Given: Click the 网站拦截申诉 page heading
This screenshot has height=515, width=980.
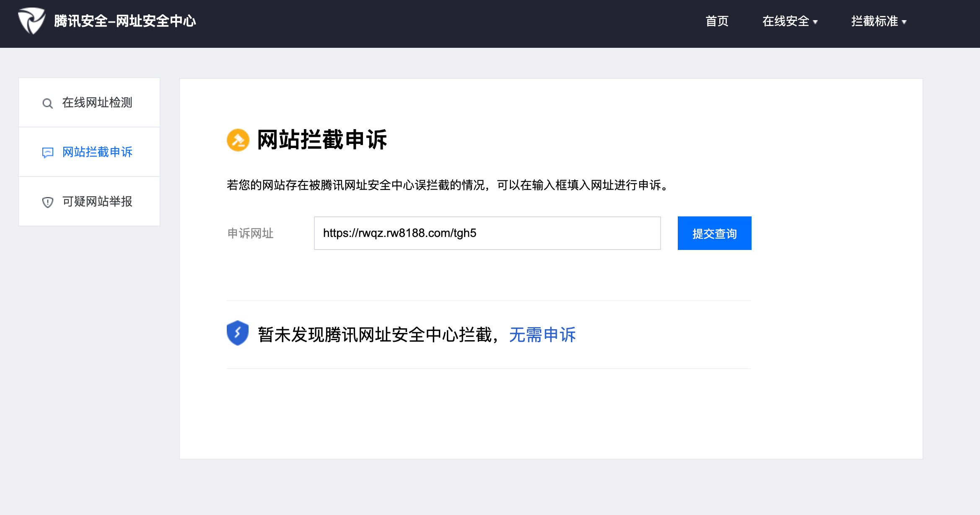Looking at the screenshot, I should pyautogui.click(x=322, y=140).
